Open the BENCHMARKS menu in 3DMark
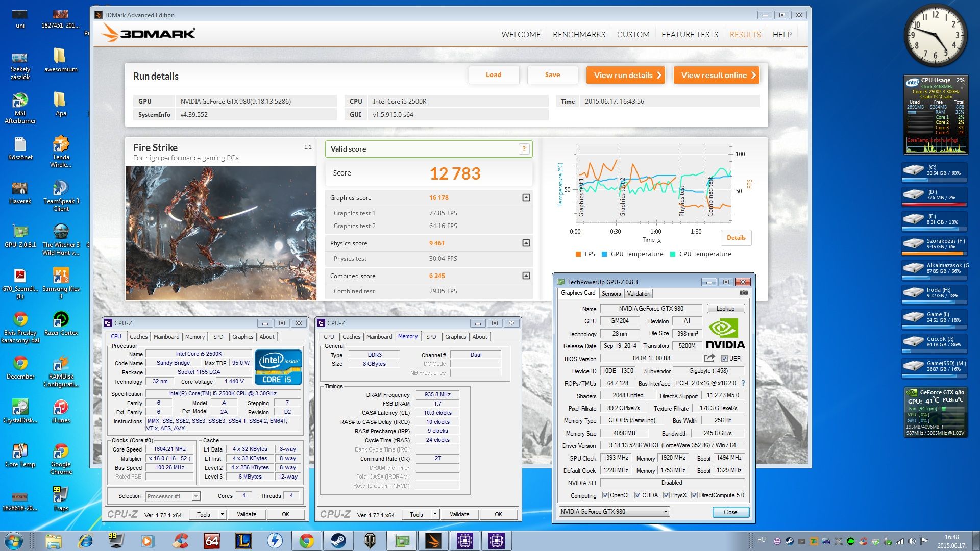Screen dimensions: 980x551 [579, 34]
